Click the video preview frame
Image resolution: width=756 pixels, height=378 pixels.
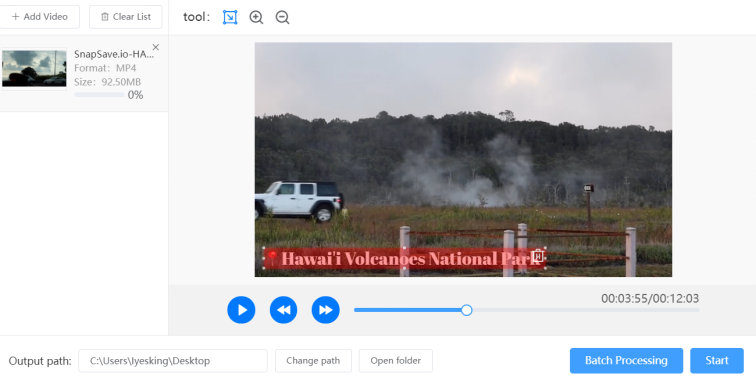click(x=463, y=160)
